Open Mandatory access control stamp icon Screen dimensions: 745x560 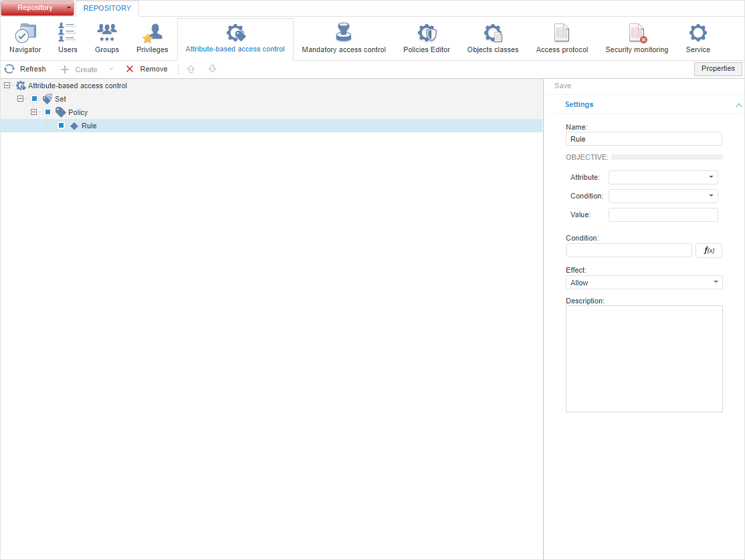pos(344,33)
